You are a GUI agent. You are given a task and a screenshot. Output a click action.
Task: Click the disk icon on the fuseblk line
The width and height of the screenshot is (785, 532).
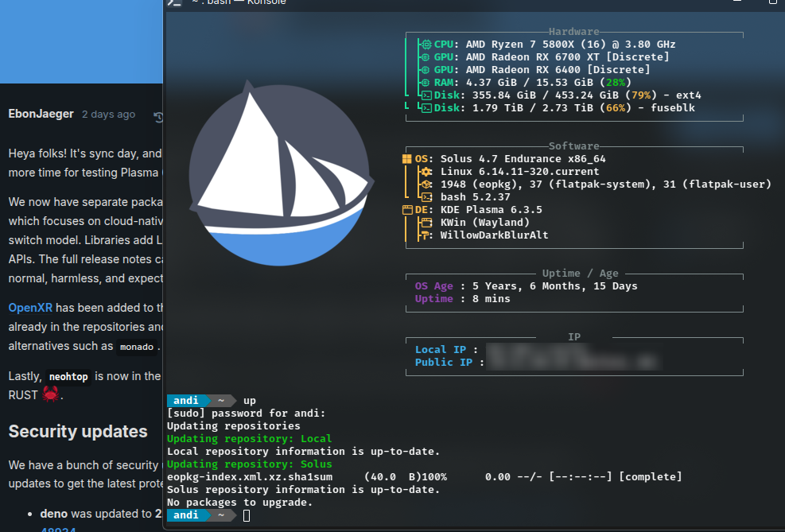click(x=426, y=108)
